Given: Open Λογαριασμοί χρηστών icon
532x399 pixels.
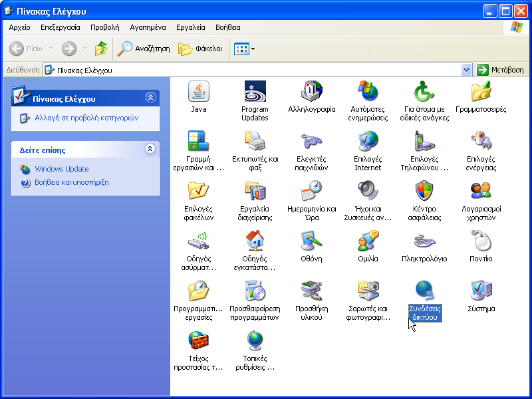Looking at the screenshot, I should [481, 192].
